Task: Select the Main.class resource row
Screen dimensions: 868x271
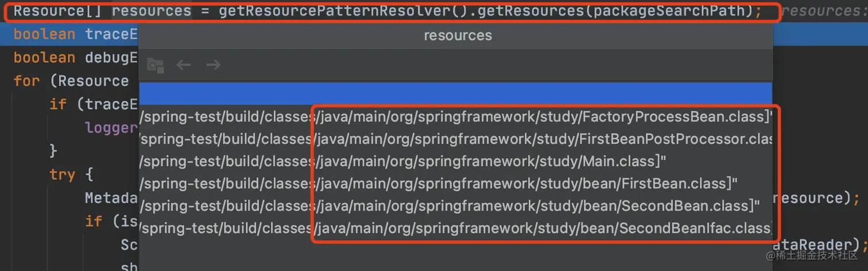Action: coord(456,161)
